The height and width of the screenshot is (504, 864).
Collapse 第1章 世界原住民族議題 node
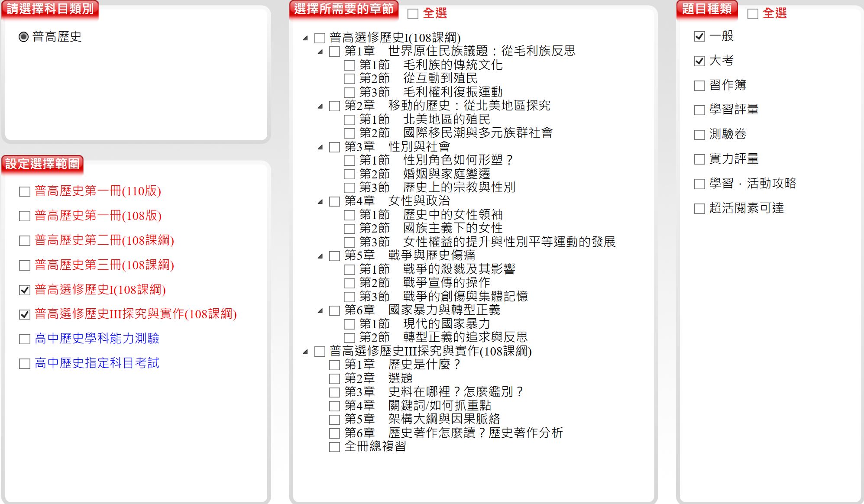click(320, 52)
